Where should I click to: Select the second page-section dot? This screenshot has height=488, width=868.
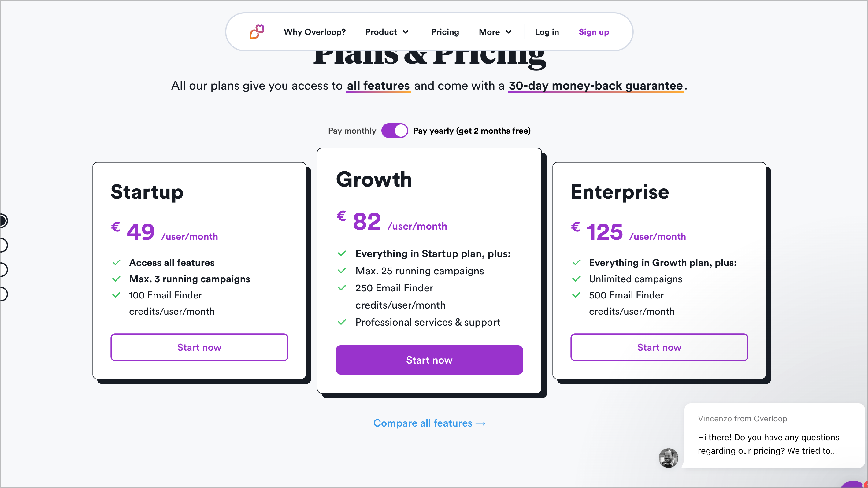tap(3, 245)
